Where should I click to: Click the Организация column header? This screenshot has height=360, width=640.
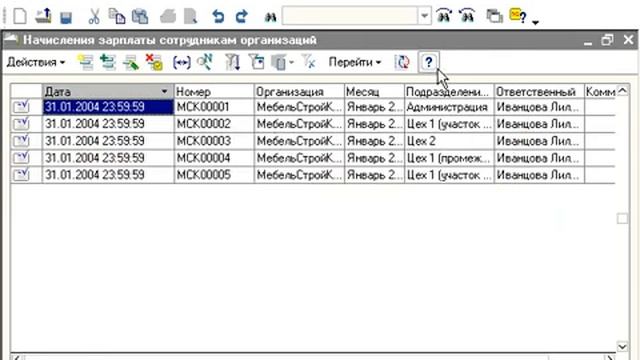[x=299, y=91]
